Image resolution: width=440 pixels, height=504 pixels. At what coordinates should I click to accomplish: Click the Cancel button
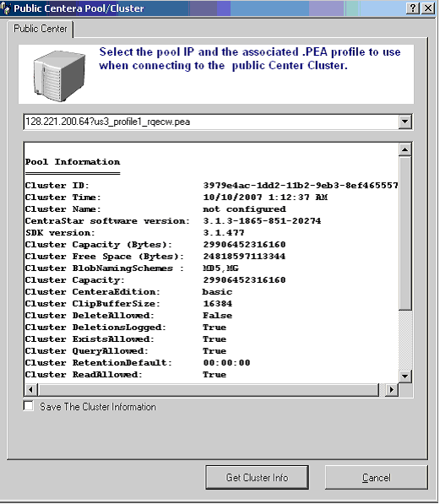376,477
